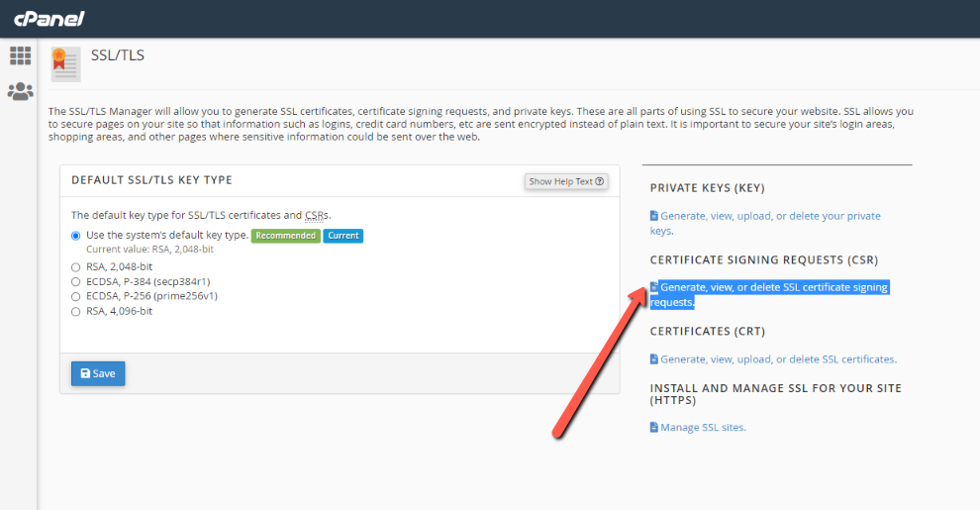Click the CERTIFICATE SIGNING REQUESTS (CSR) heading
The width and height of the screenshot is (980, 510).
click(x=764, y=260)
